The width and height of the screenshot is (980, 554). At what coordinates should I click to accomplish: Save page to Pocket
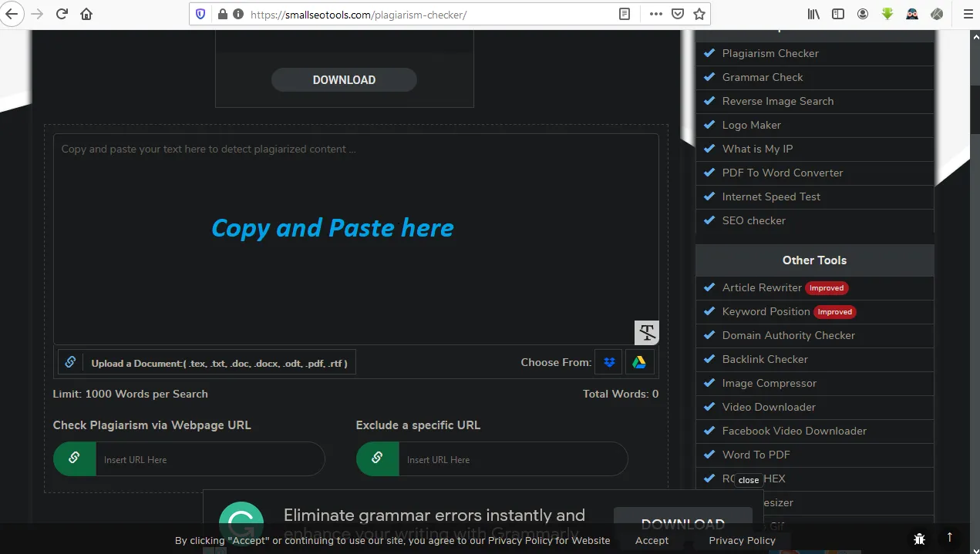[x=678, y=14]
